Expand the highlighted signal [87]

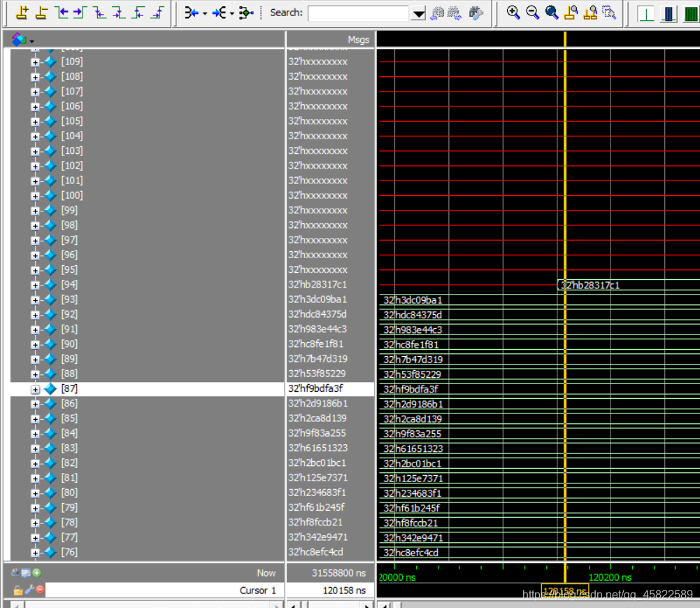35,389
